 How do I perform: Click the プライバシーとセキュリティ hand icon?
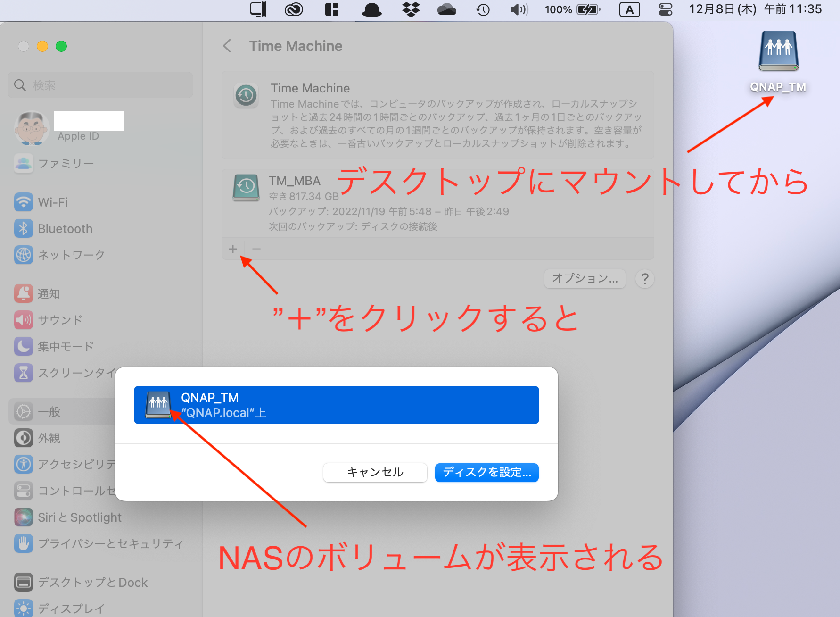click(24, 544)
